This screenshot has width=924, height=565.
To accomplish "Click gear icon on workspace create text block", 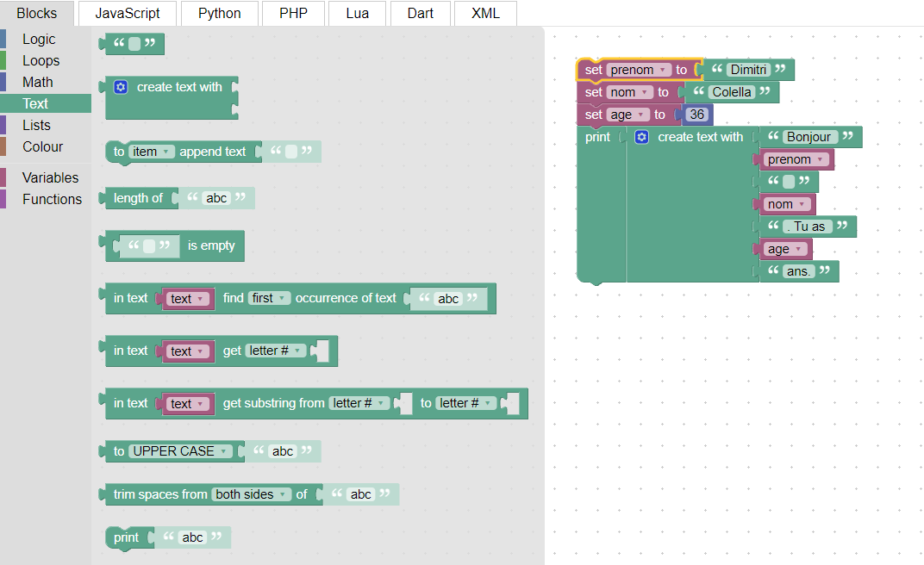I will coord(642,137).
